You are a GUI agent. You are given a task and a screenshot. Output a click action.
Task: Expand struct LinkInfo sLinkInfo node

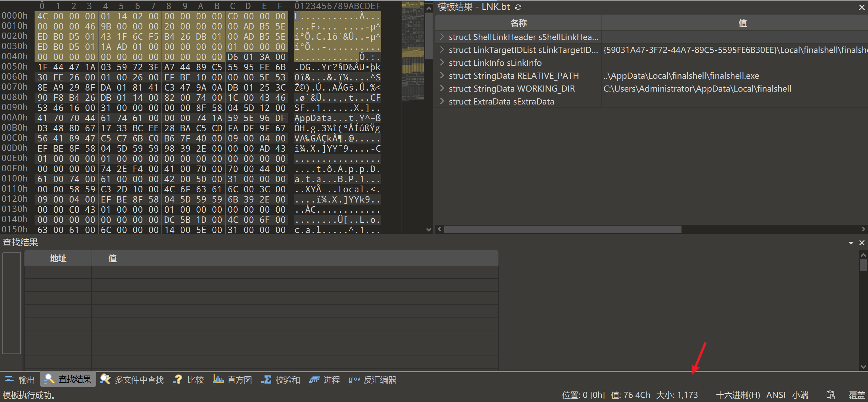pos(442,62)
